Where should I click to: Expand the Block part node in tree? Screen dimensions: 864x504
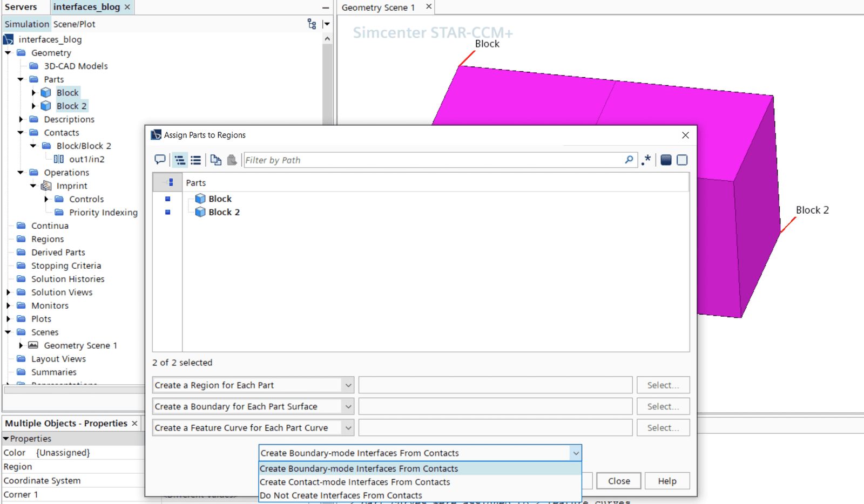pos(33,93)
